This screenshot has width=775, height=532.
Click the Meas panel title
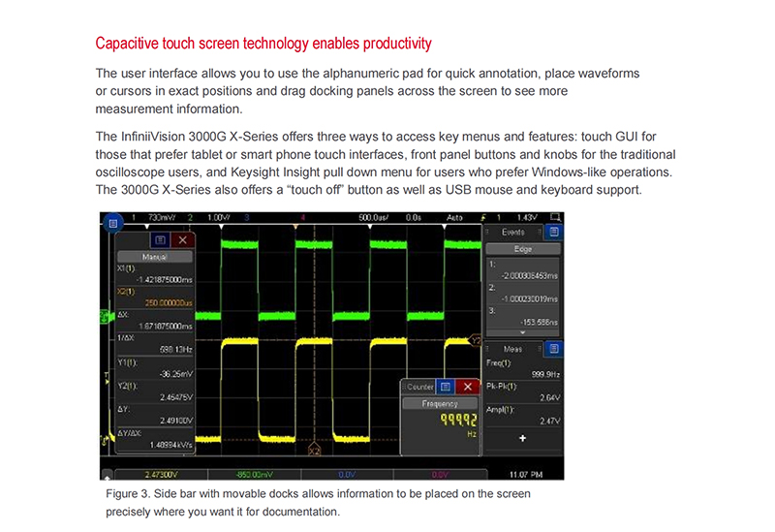(512, 349)
